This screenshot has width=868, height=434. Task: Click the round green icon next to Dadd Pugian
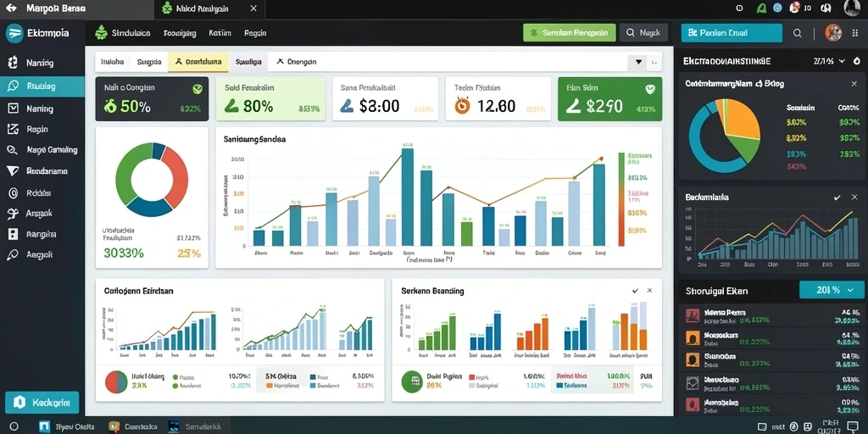point(412,381)
